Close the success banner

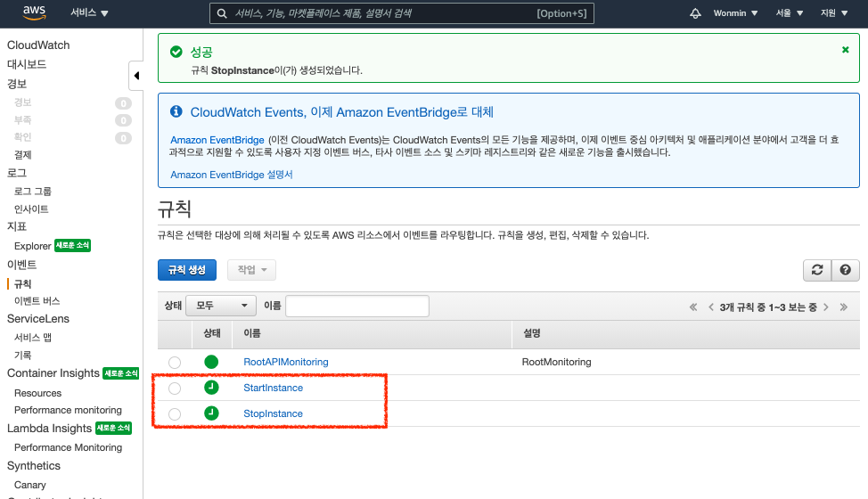(846, 50)
